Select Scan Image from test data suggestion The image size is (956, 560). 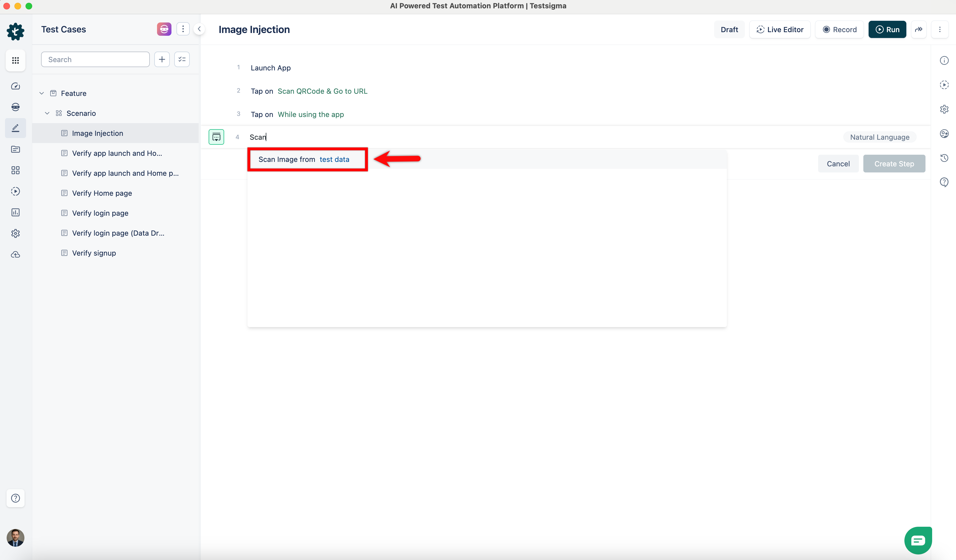[304, 159]
